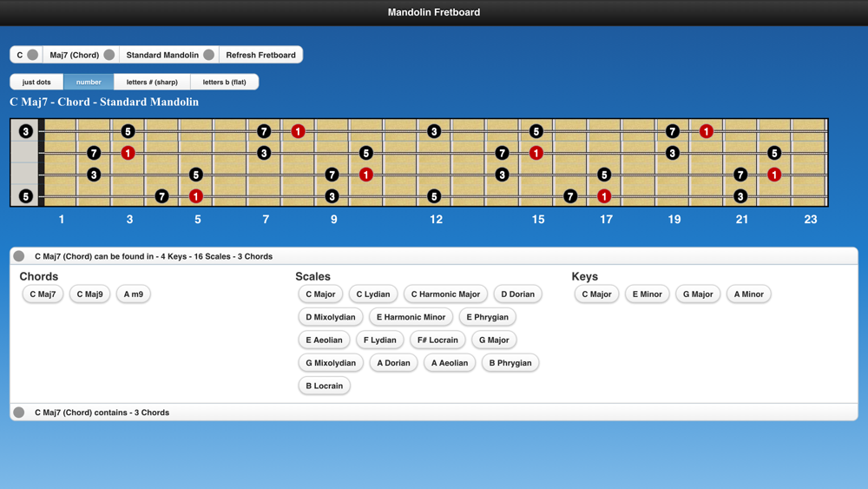This screenshot has height=489, width=868.
Task: Click the 7 dot at fret 4 bottom string
Action: coord(161,196)
